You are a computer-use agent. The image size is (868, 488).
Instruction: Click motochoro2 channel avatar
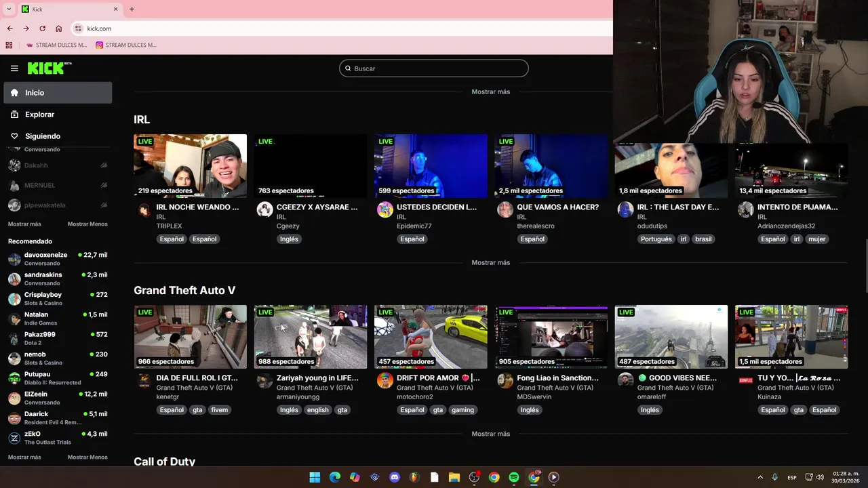385,380
